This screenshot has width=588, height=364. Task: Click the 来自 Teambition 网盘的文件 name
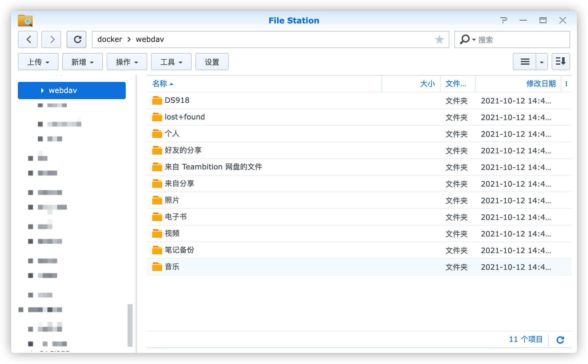click(x=213, y=167)
